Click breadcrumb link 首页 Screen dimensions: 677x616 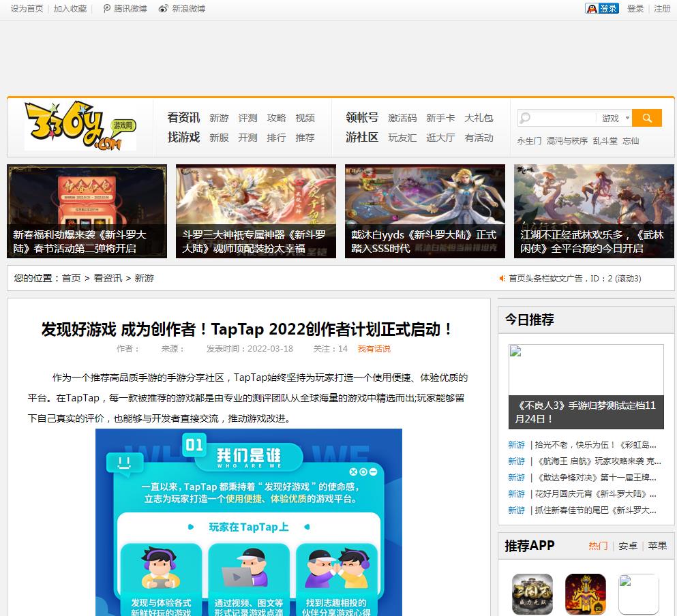point(71,278)
